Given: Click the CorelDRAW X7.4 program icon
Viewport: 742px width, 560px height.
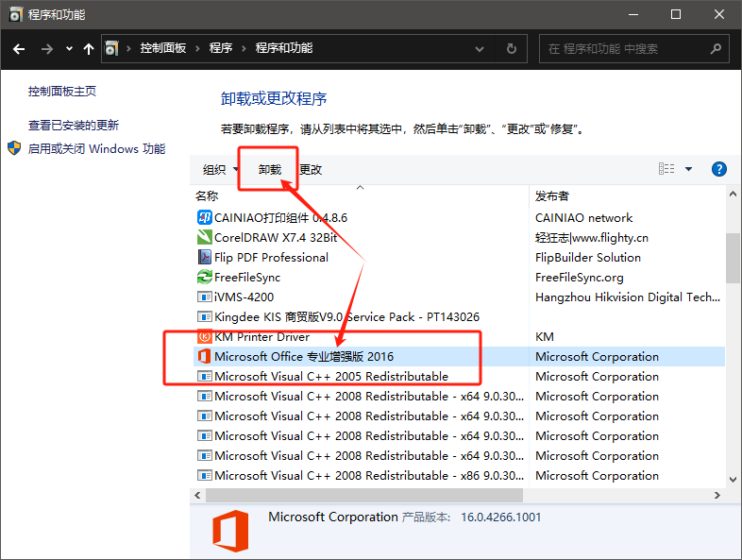Looking at the screenshot, I should [x=204, y=238].
